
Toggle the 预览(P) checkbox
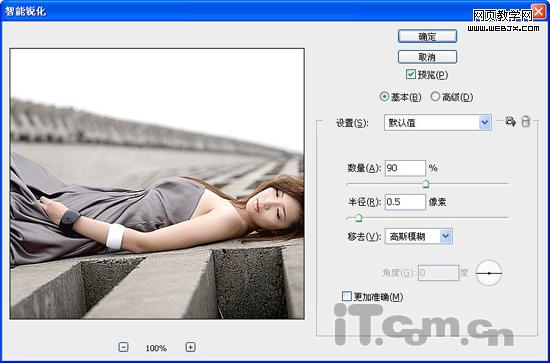point(411,74)
